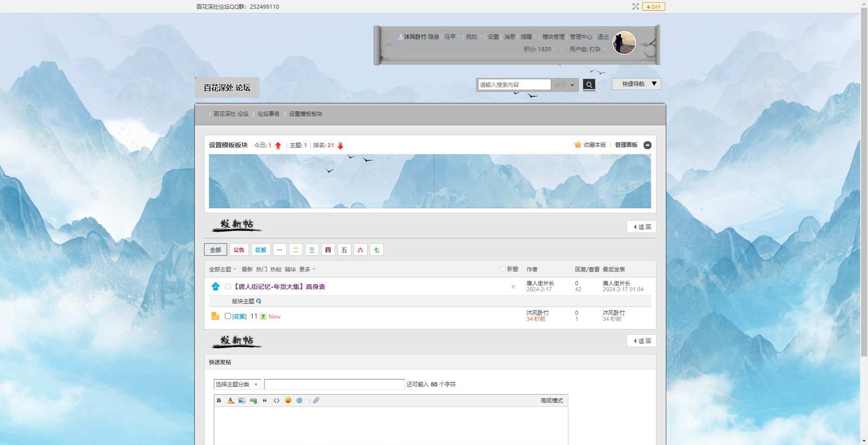Open the 选择主题分类 category dropdown
The width and height of the screenshot is (868, 445).
pos(237,384)
